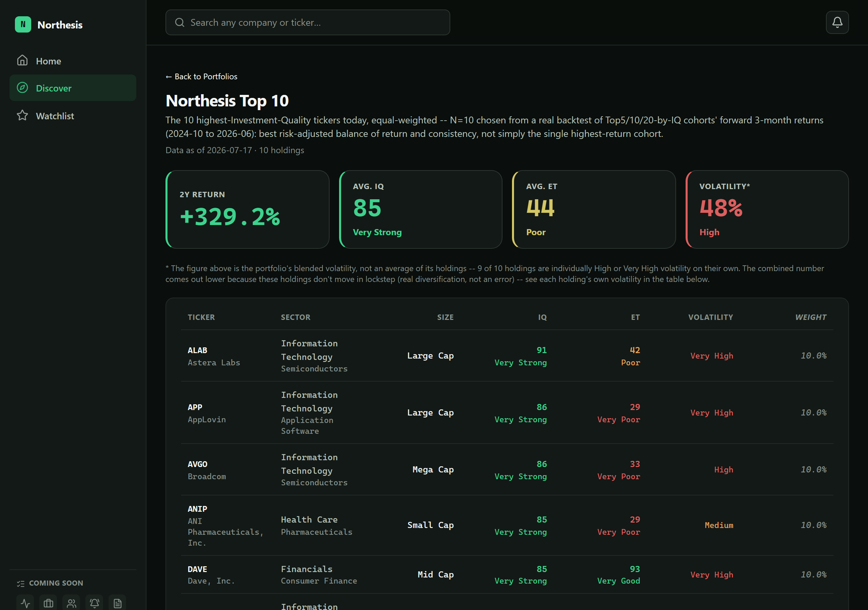The image size is (868, 610).
Task: Click the COMING SOON label
Action: click(56, 583)
